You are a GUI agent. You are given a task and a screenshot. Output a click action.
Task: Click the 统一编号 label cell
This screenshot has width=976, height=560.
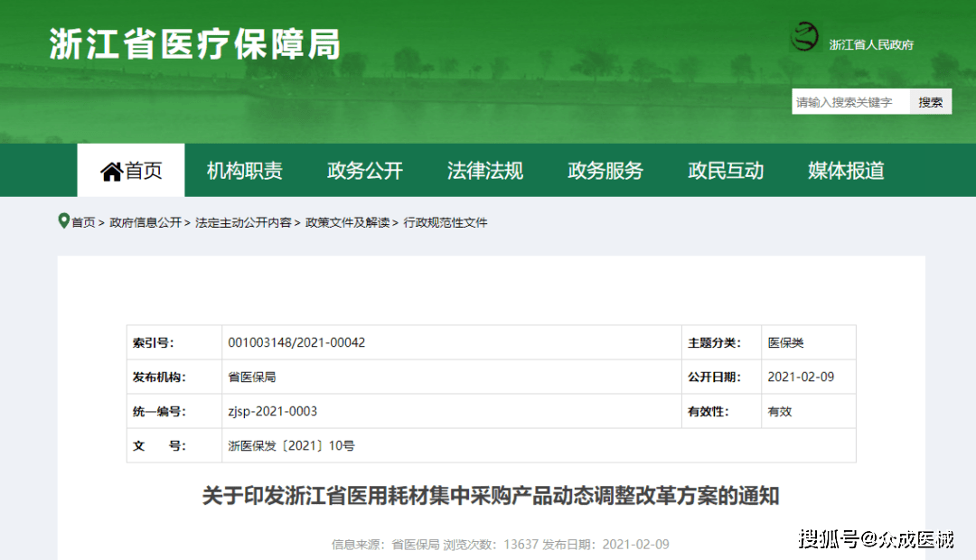click(174, 411)
